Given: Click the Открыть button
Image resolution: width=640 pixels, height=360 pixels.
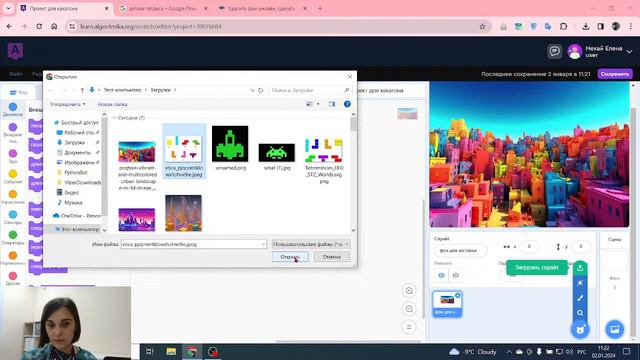Looking at the screenshot, I should click(290, 257).
